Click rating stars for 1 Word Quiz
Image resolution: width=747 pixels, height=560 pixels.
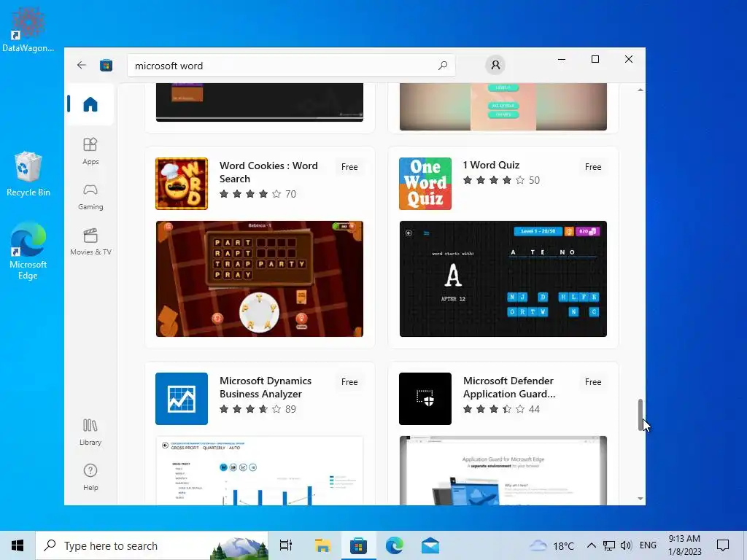[494, 180]
